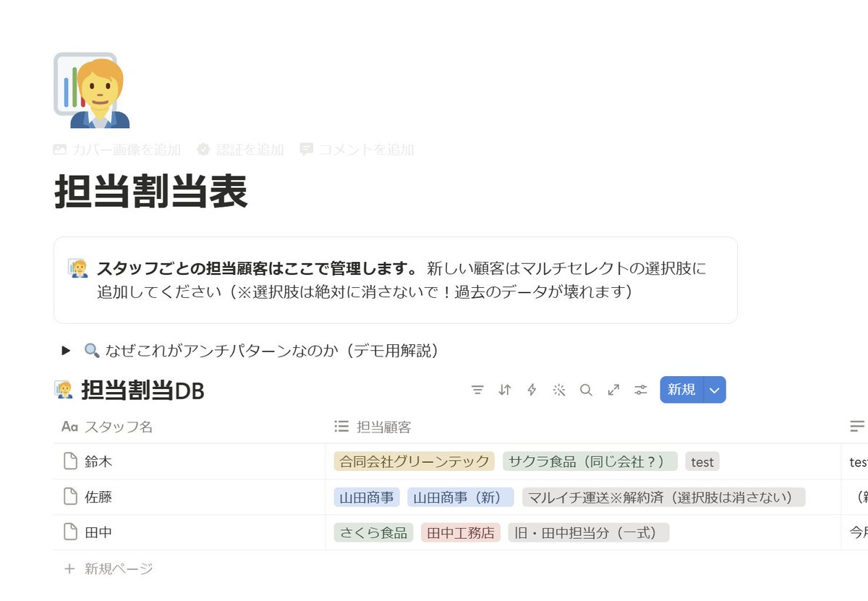Image resolution: width=868 pixels, height=601 pixels.
Task: Click the page icon beside 鈴木
Action: (70, 461)
